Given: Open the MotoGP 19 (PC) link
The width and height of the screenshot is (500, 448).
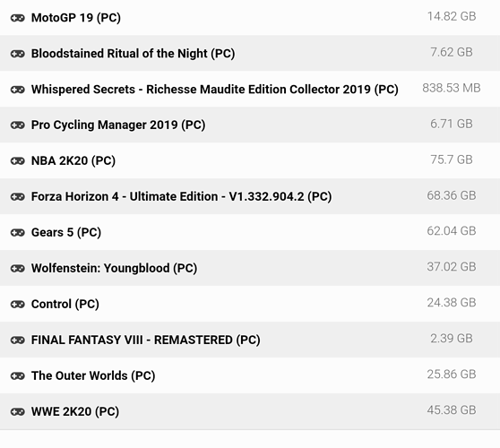Looking at the screenshot, I should tap(76, 18).
